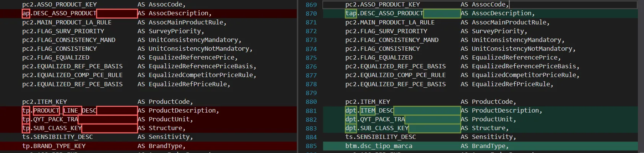Image resolution: width=644 pixels, height=153 pixels.
Task: Click pc2.FLAG_EQUALIZED in the left pane
Action: (x=56, y=58)
